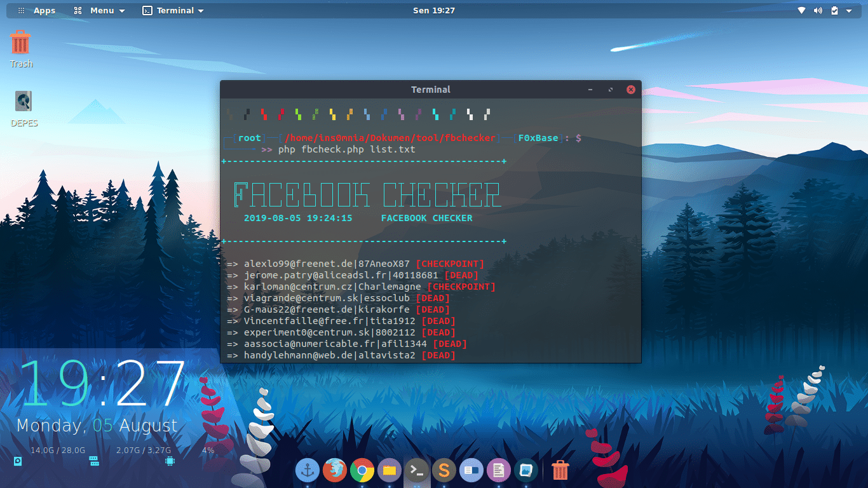Screen dimensions: 868x488
Task: Open the anchor app in the dock
Action: [308, 470]
